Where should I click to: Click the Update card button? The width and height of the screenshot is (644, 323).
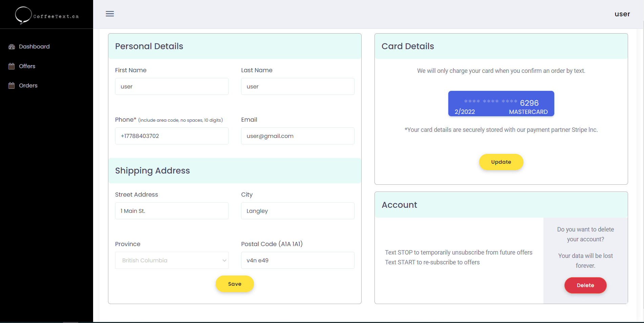pyautogui.click(x=501, y=162)
